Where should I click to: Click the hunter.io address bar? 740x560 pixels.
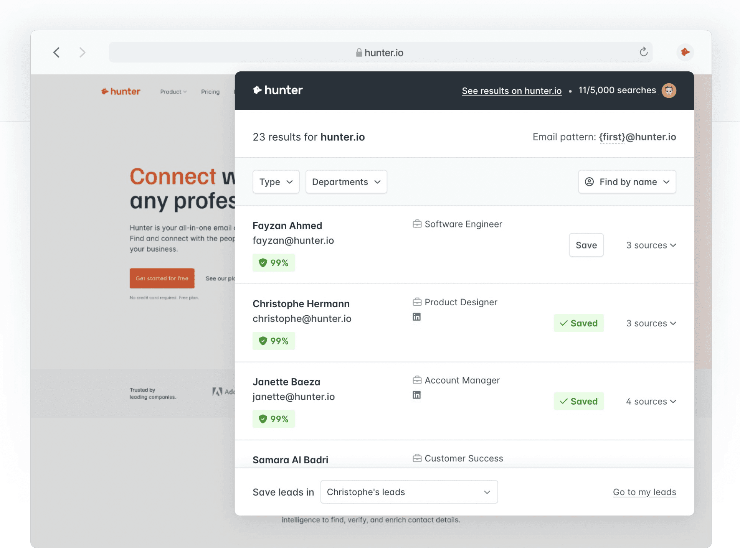pos(380,52)
